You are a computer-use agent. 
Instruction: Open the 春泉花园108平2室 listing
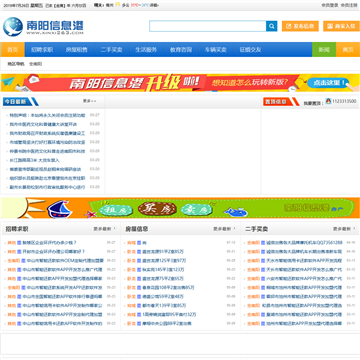[x=168, y=287]
